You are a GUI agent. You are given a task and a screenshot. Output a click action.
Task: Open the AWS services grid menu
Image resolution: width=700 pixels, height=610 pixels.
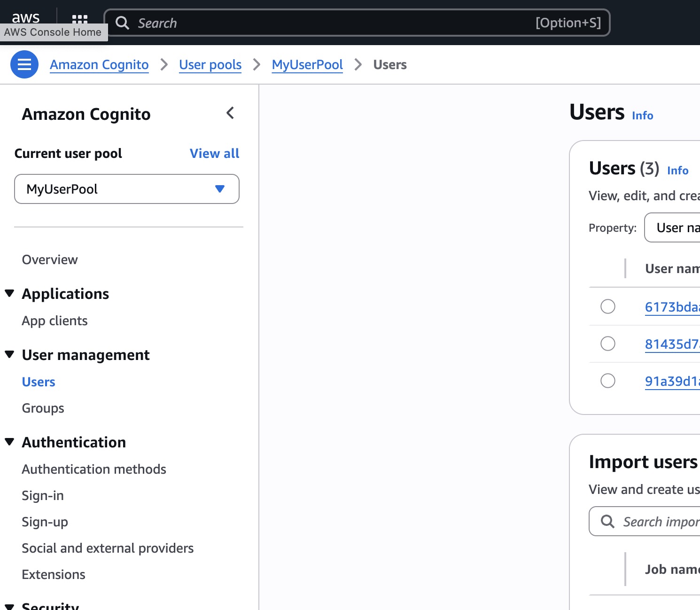point(80,20)
